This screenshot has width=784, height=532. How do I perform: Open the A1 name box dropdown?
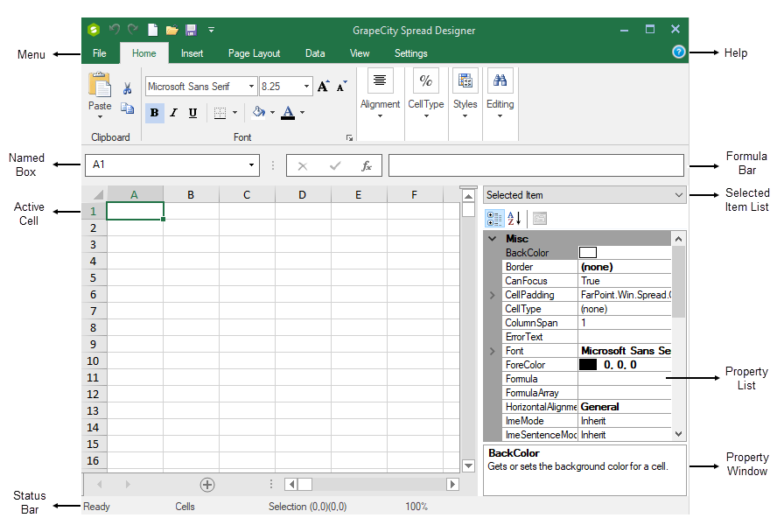pos(251,165)
